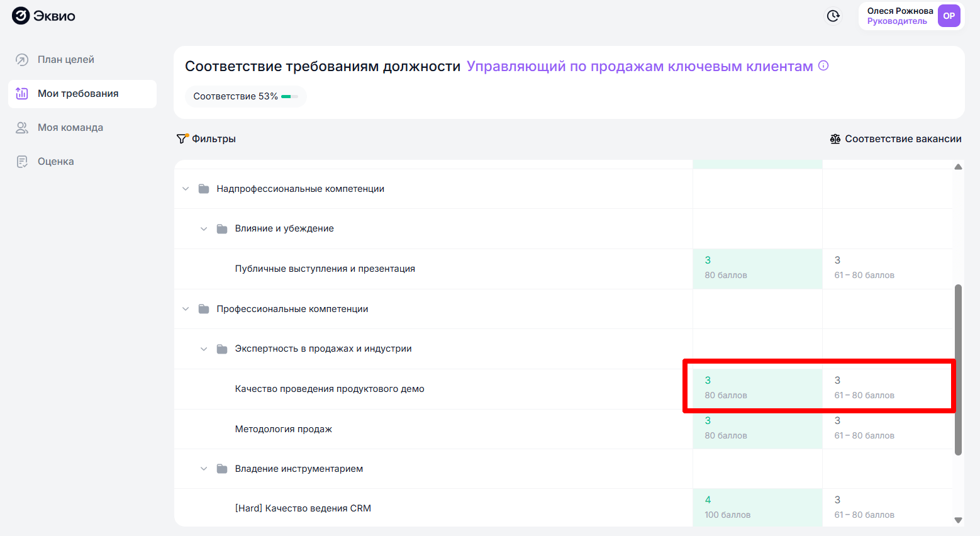Click the Мои требования chart icon

22,94
